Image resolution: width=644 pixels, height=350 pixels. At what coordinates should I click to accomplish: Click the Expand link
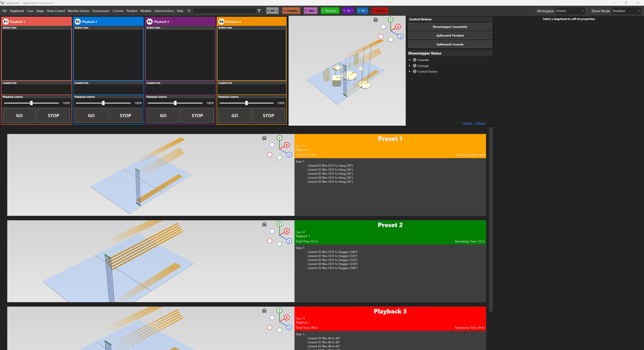point(467,123)
